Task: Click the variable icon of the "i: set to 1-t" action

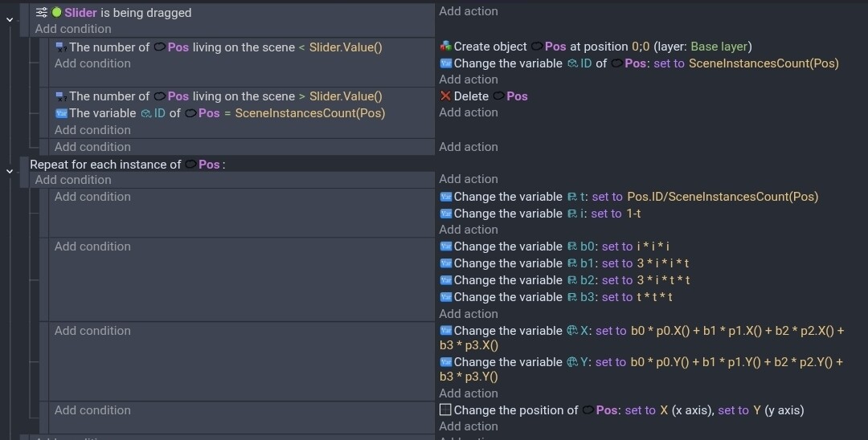Action: tap(446, 214)
